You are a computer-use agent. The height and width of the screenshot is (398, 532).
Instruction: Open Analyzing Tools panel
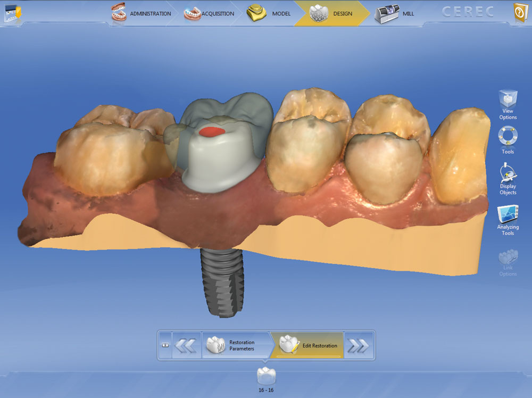[508, 220]
